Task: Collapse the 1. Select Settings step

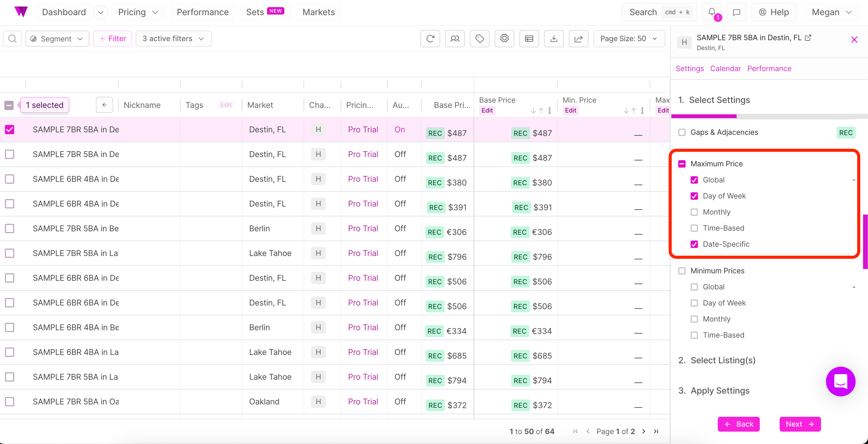Action: 714,100
